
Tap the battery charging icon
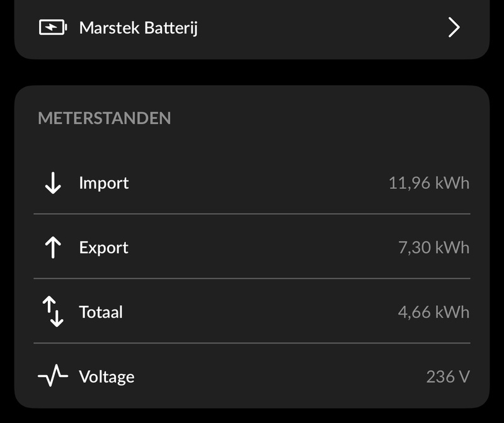click(x=53, y=27)
